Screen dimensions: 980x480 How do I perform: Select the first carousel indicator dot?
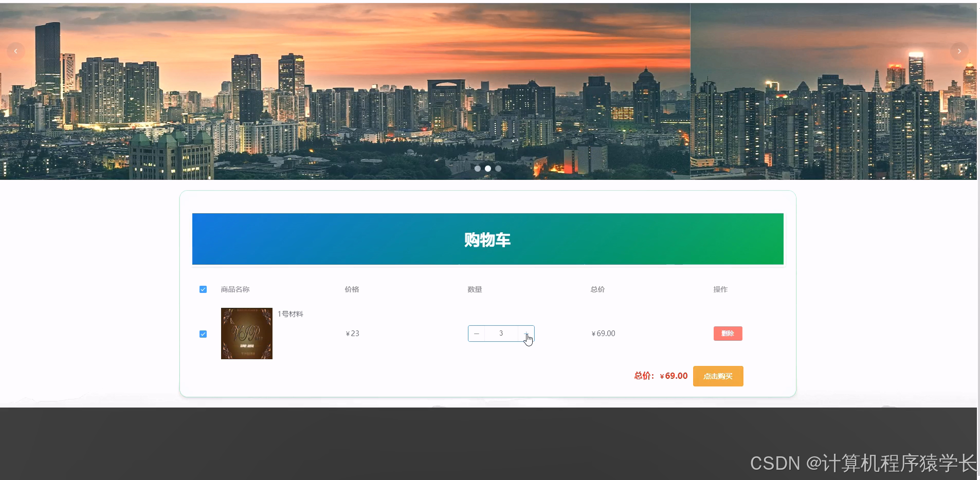coord(478,169)
